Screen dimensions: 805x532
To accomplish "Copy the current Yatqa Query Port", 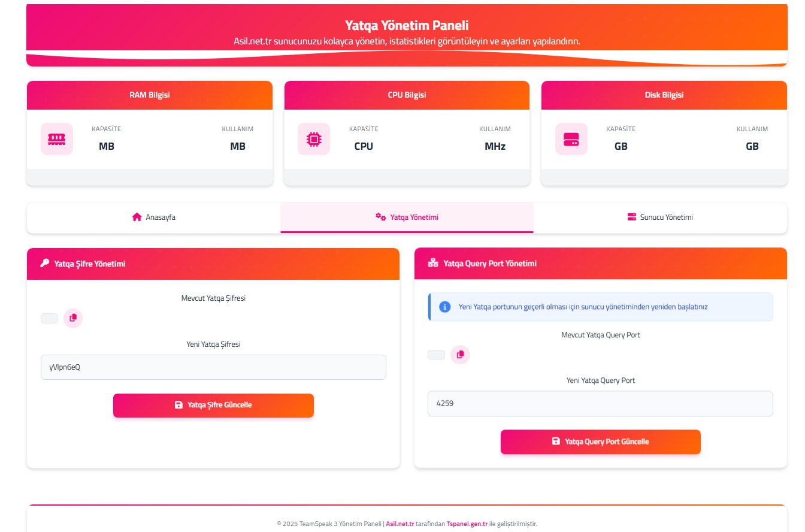I will point(460,355).
